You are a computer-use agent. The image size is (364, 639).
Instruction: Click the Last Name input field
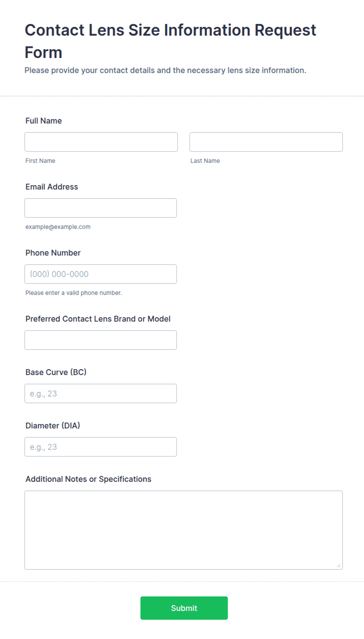pyautogui.click(x=266, y=142)
